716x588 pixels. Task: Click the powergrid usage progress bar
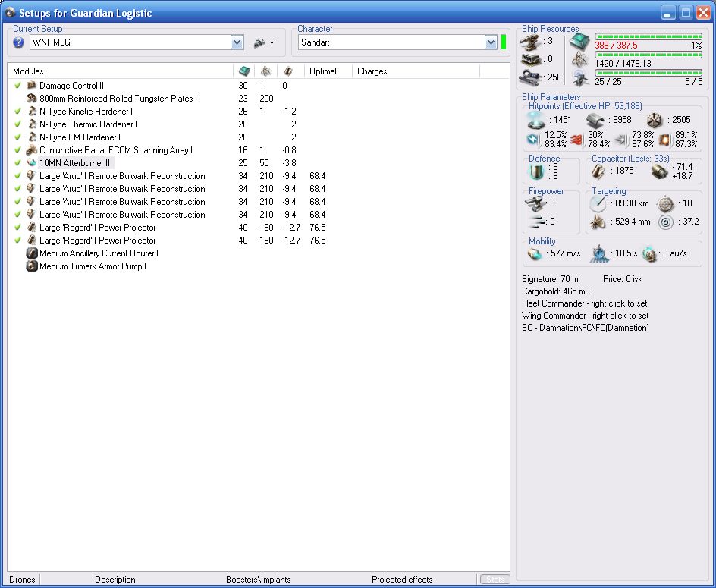[648, 55]
